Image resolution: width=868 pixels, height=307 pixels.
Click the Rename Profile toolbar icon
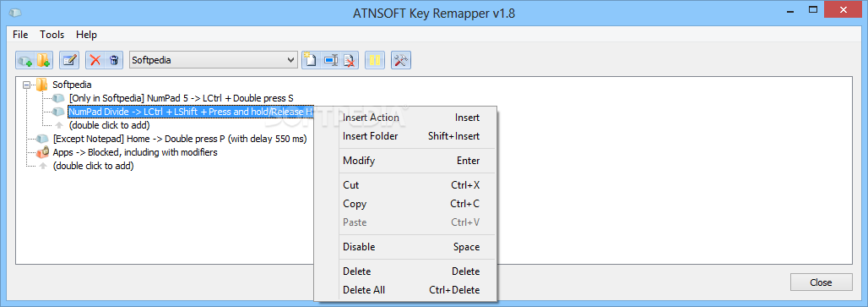[330, 60]
